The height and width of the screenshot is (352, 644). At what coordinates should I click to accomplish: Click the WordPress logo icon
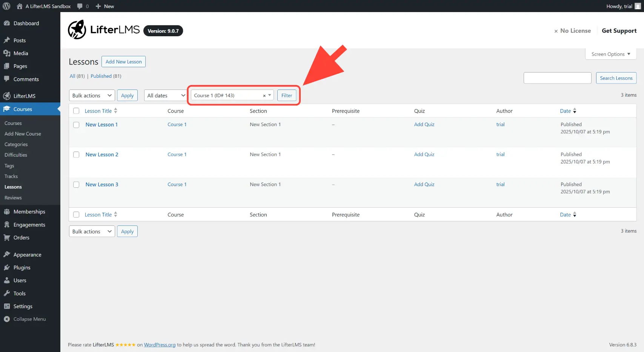[x=6, y=6]
